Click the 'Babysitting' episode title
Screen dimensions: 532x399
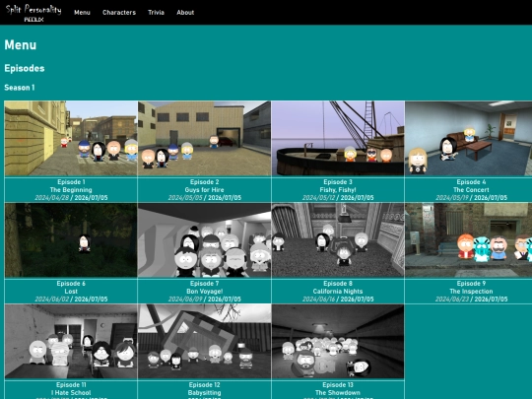pyautogui.click(x=204, y=393)
